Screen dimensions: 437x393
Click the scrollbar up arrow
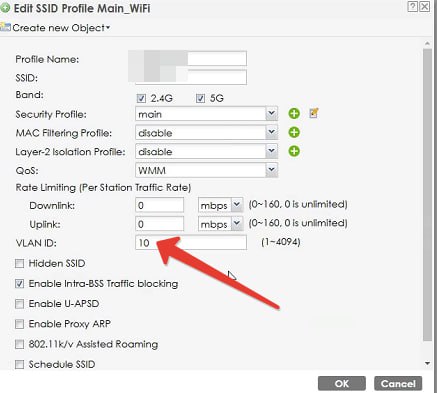pos(427,44)
